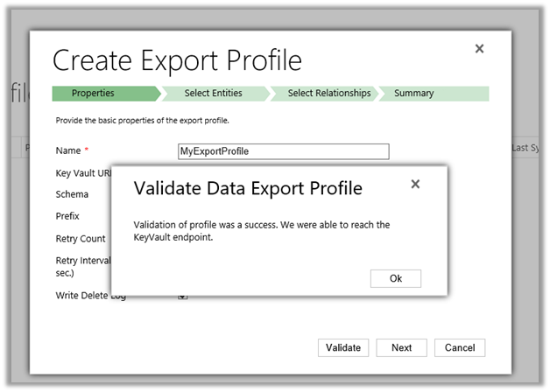Image resolution: width=550 pixels, height=392 pixels.
Task: Close the Create Export Profile dialog
Action: (x=479, y=49)
